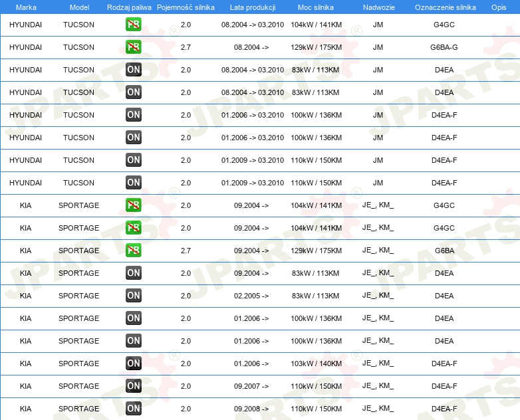The height and width of the screenshot is (420, 520).
Task: Click SPORTAGE in the 103kW / 140KM row
Action: [x=78, y=364]
